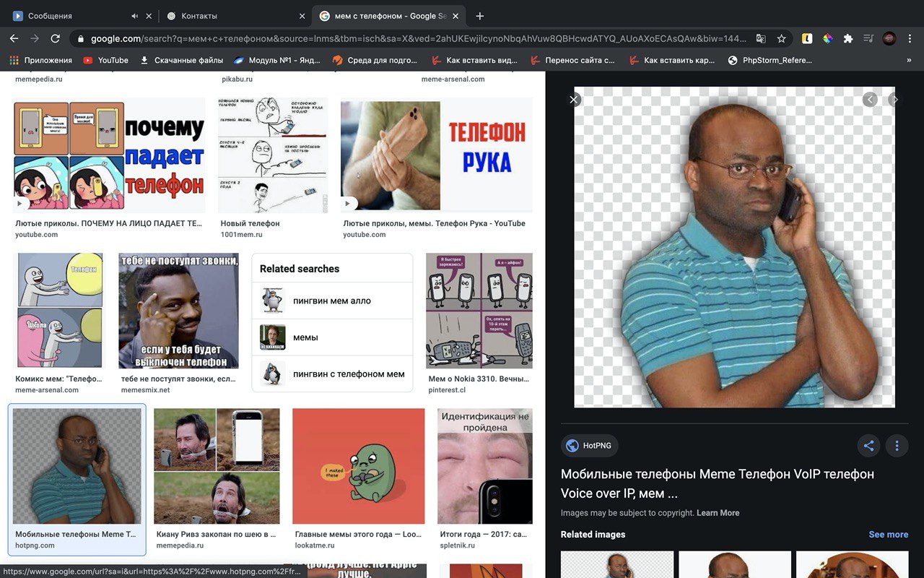Viewport: 924px width, 578px height.
Task: Select пингвин с телефоном мем search
Action: (x=333, y=374)
